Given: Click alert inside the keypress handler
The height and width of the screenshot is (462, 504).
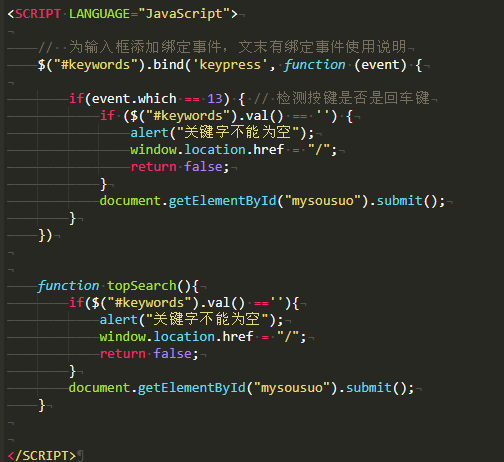Looking at the screenshot, I should tap(149, 133).
